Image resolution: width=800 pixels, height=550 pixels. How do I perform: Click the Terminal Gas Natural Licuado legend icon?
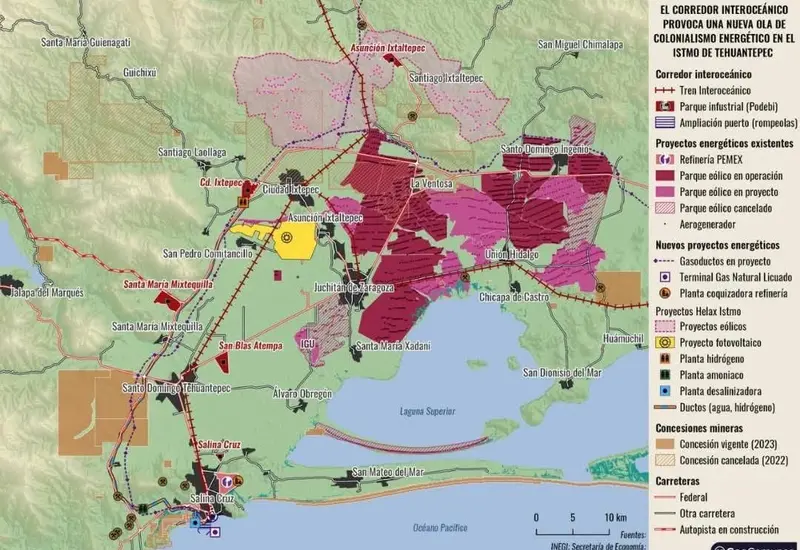(x=665, y=277)
